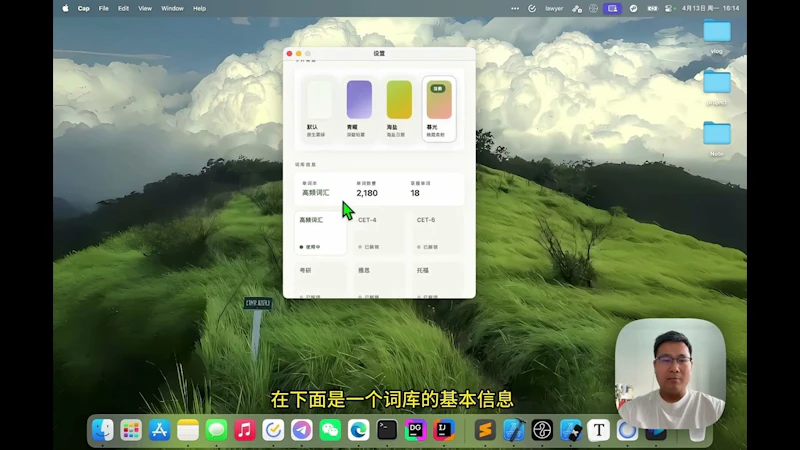The width and height of the screenshot is (800, 450).
Task: Click the three-dots menu bar icon
Action: (515, 8)
